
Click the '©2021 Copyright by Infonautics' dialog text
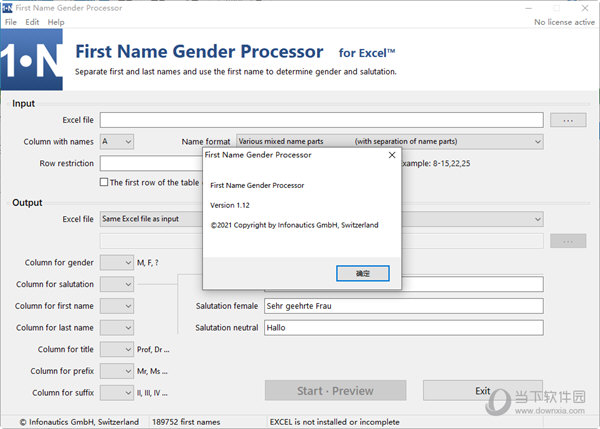click(x=294, y=225)
